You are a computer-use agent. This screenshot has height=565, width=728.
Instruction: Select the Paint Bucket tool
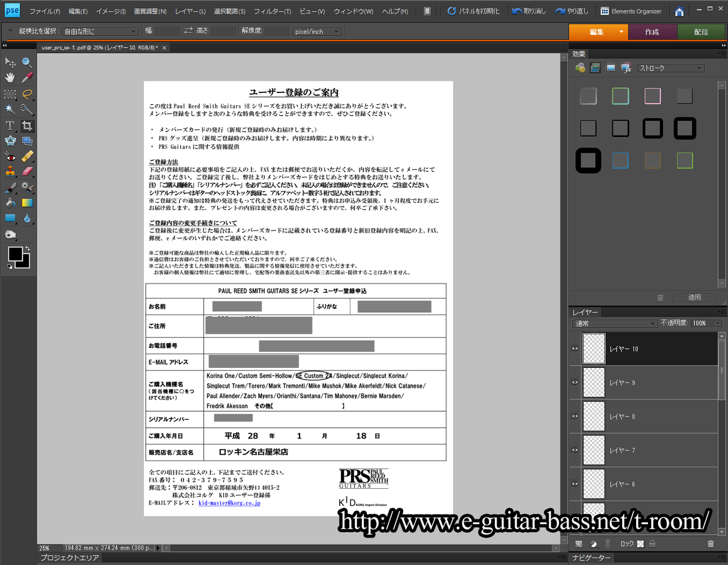coord(10,203)
